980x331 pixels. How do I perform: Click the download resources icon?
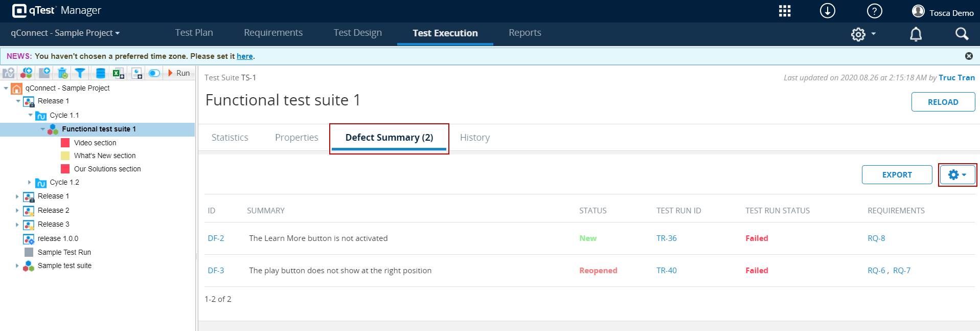coord(827,11)
